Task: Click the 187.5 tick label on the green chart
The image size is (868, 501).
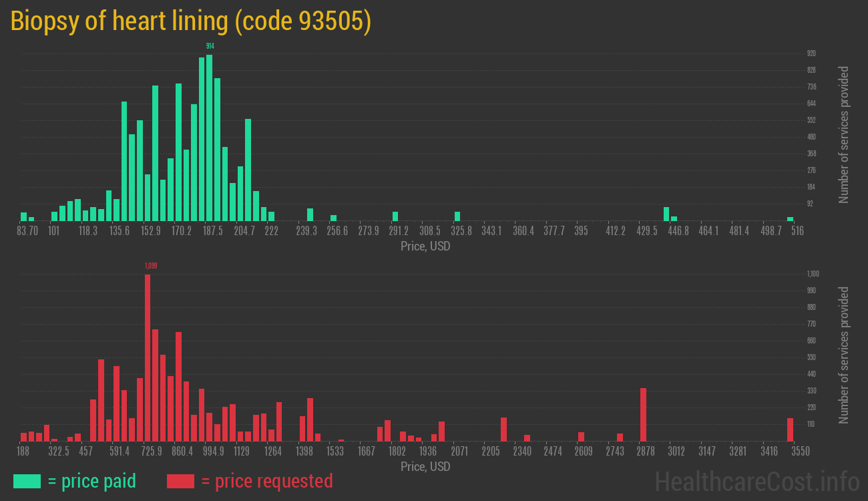Action: tap(213, 231)
